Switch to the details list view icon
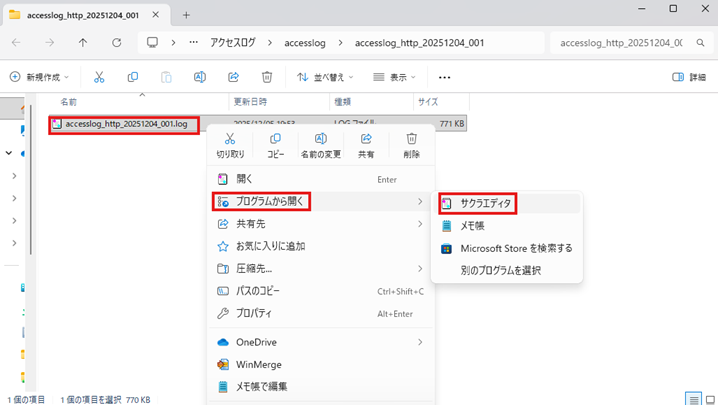 coord(693,399)
